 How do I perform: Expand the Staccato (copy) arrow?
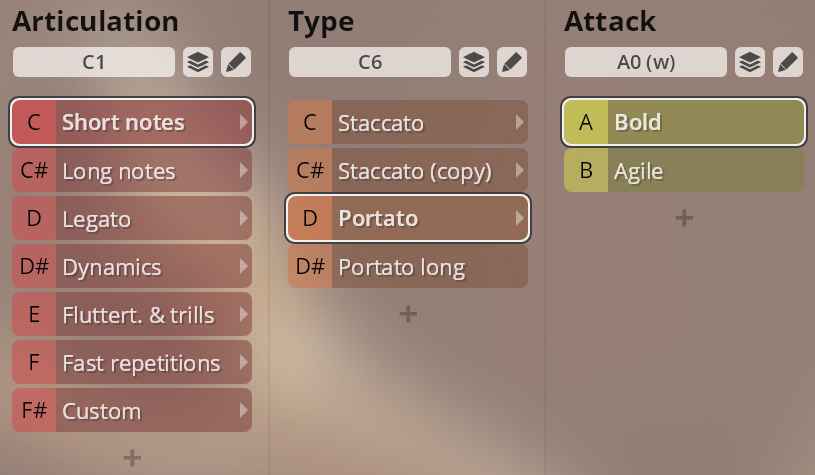pos(519,171)
